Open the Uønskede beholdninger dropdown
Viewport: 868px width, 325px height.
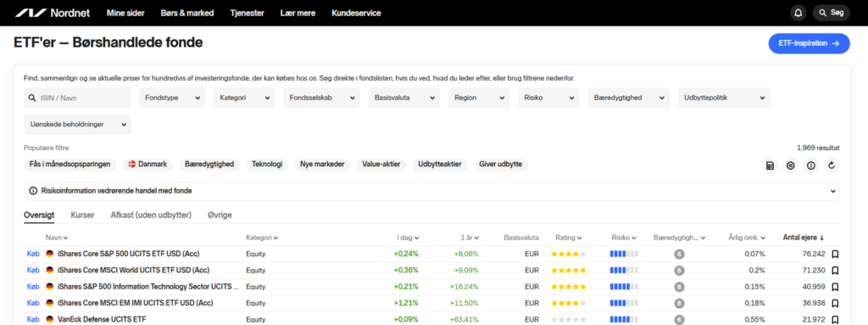click(78, 124)
